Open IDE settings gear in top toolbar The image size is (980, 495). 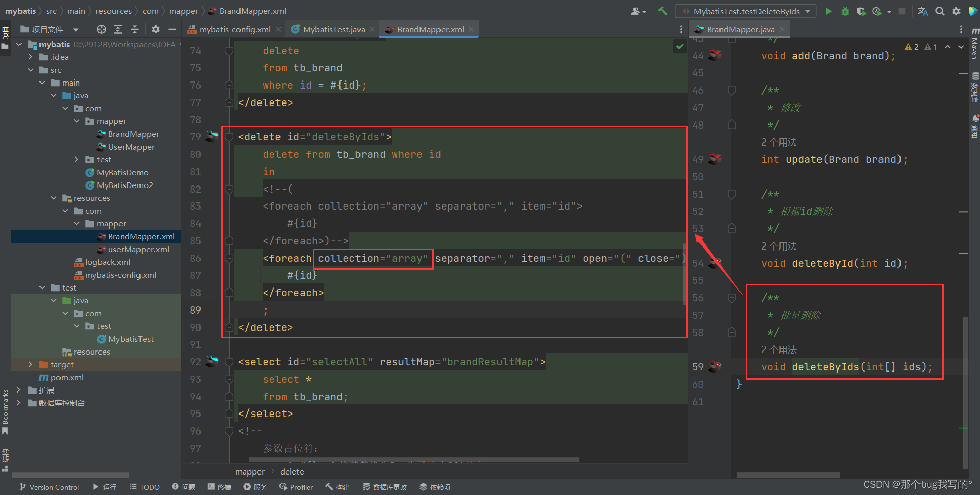(956, 11)
